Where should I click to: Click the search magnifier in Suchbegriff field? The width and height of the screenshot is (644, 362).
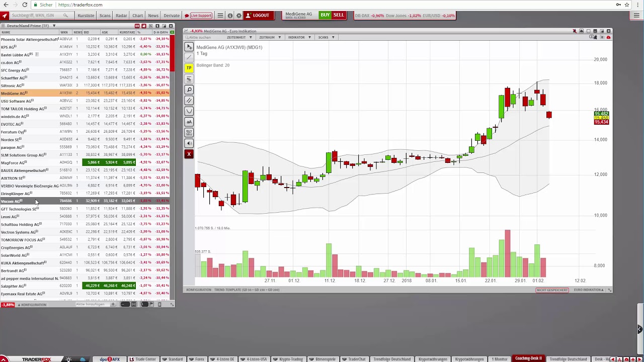(65, 16)
